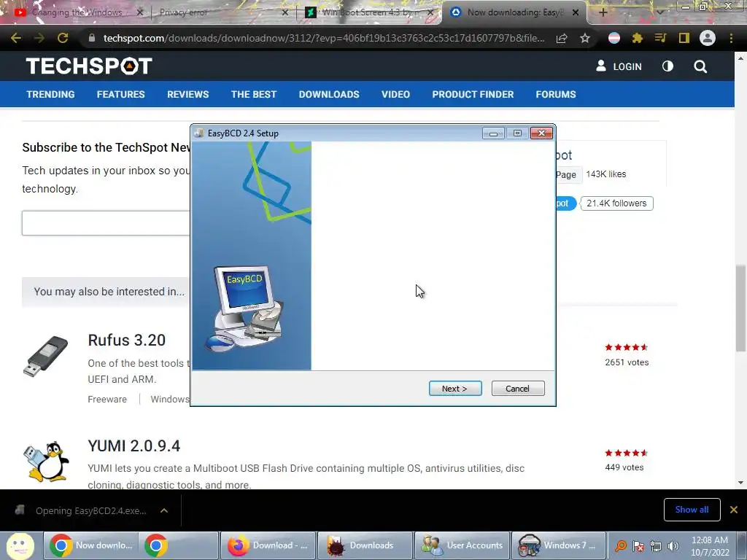This screenshot has width=747, height=560.
Task: Open Chrome tab search dropdown arrow
Action: click(x=659, y=12)
